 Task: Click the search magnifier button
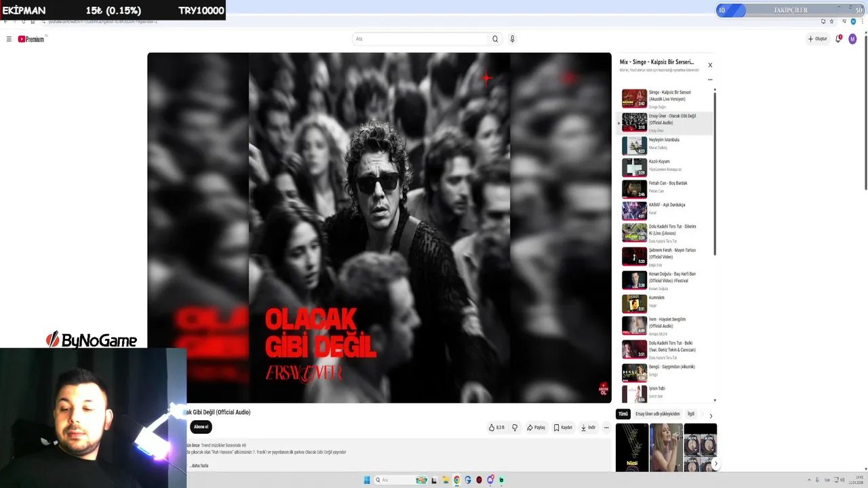coord(495,39)
